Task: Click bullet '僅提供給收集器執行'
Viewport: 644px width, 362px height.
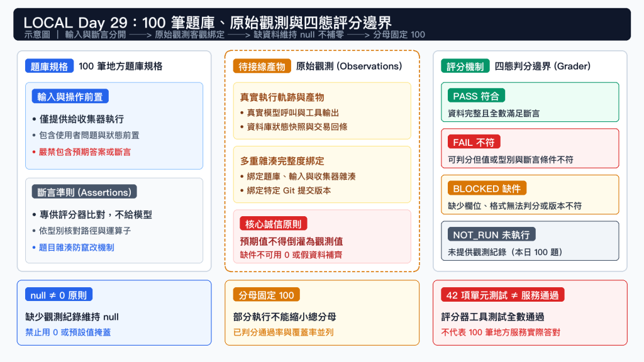Action: (x=81, y=119)
